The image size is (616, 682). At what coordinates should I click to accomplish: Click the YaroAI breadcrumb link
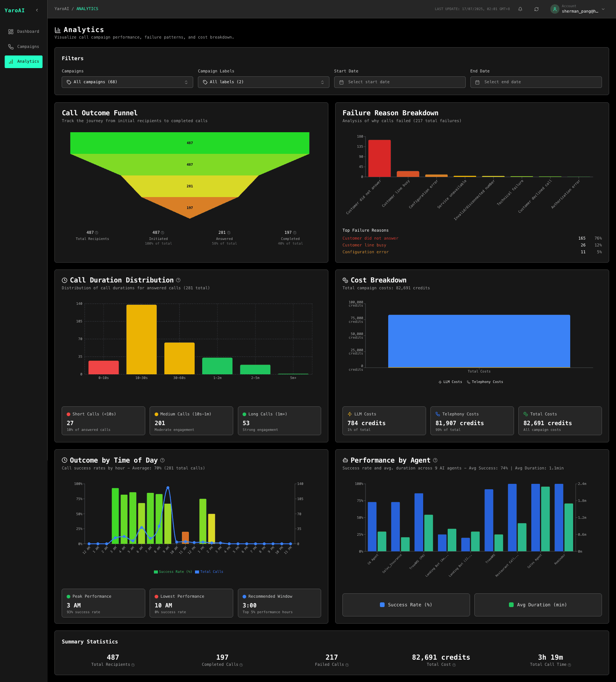coord(62,9)
